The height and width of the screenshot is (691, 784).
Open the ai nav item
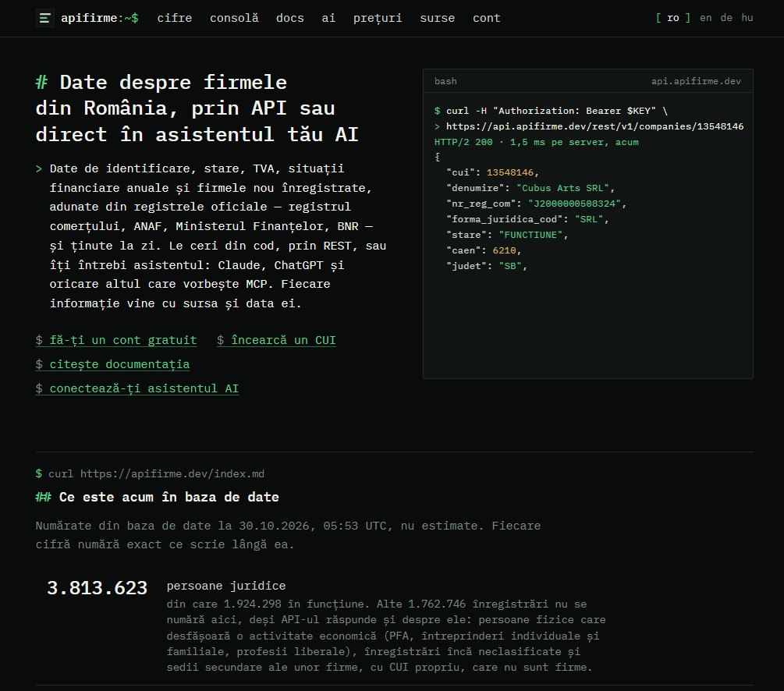(328, 18)
